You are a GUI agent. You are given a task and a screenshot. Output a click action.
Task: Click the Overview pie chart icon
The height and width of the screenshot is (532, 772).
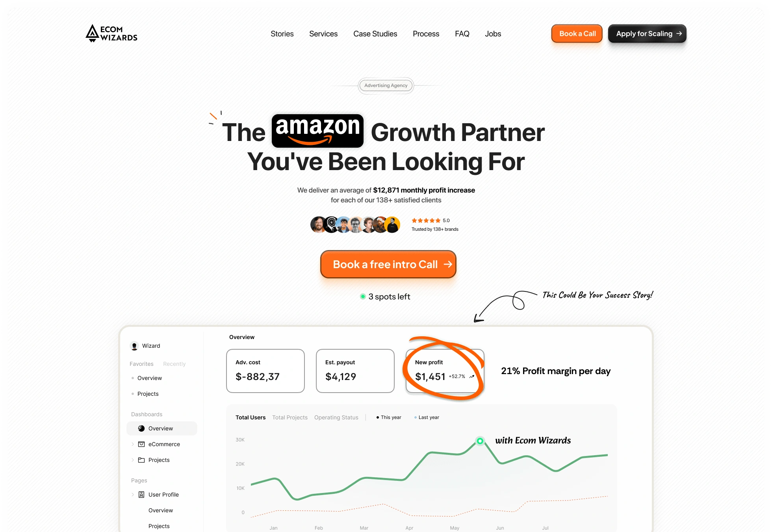141,428
